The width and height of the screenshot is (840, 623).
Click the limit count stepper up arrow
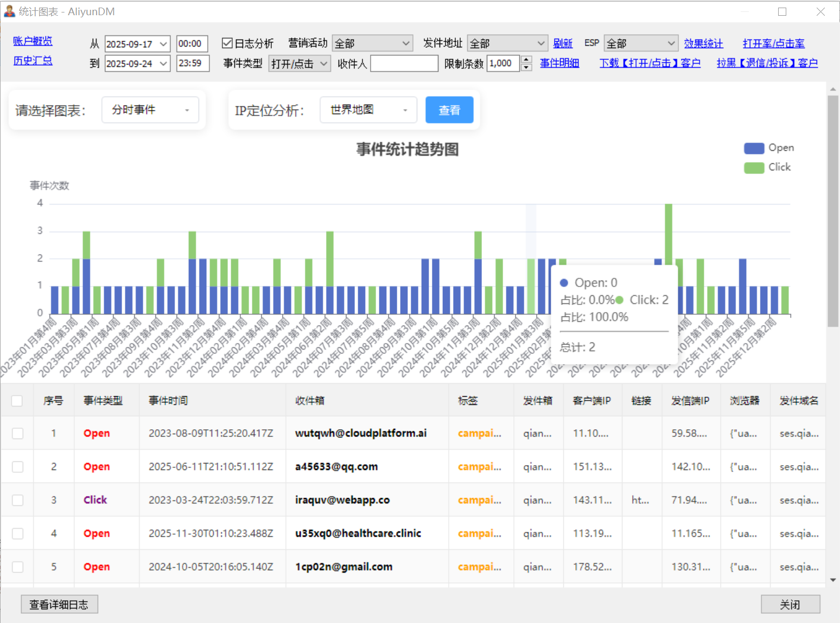[x=526, y=60]
